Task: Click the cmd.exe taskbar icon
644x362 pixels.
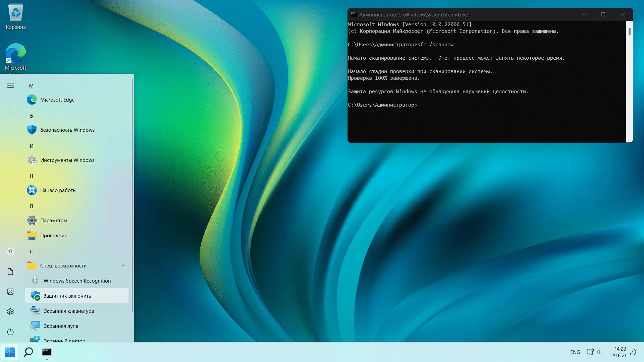Action: click(47, 351)
